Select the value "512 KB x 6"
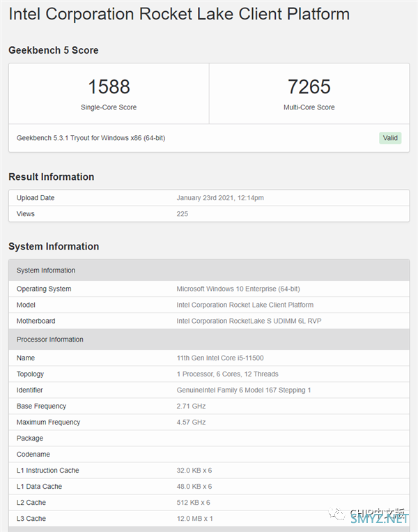 (193, 503)
